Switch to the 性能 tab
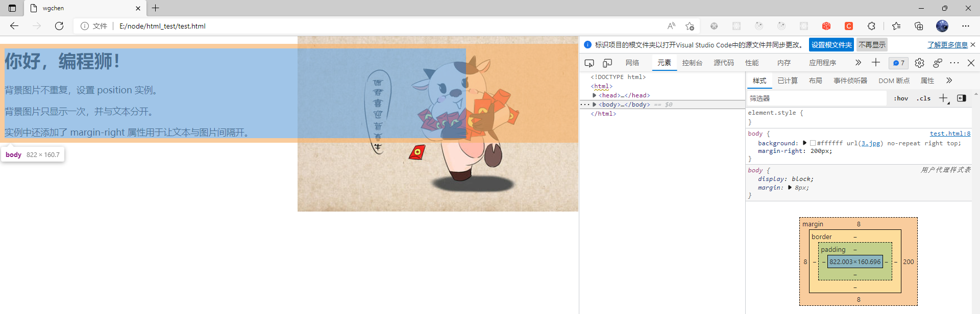Viewport: 980px width, 314px height. 752,63
